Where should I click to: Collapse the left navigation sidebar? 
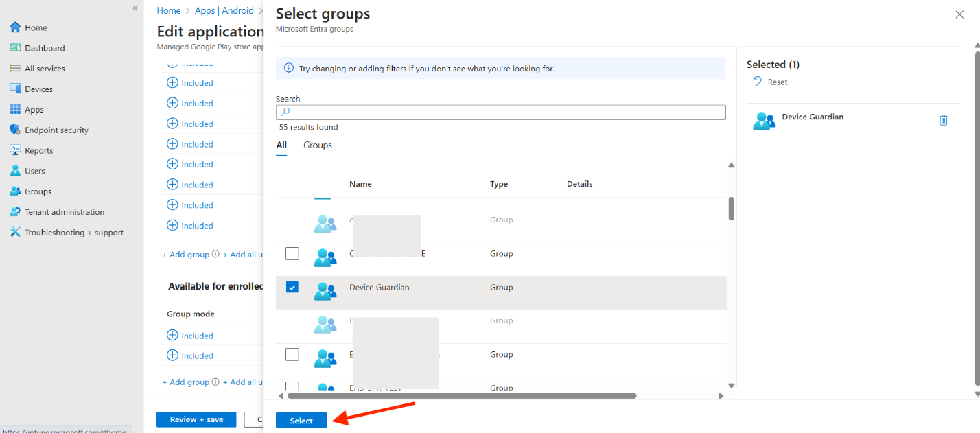pyautogui.click(x=135, y=8)
